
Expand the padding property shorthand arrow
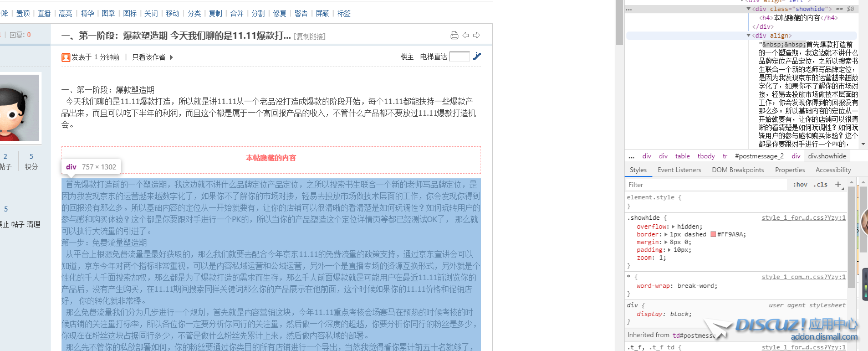(670, 250)
